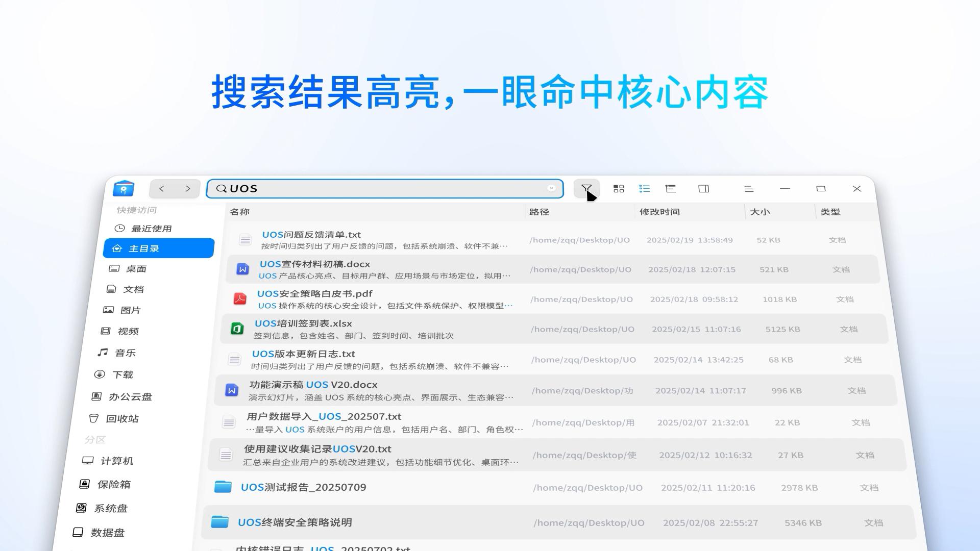Select 回收站 in the sidebar
Screen dimensions: 980x551
coord(121,419)
